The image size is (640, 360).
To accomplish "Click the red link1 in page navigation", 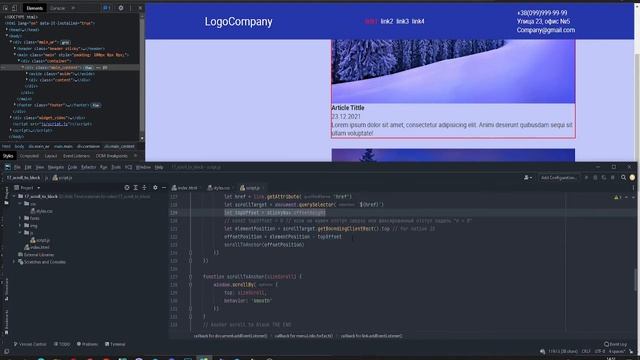I will [x=371, y=21].
